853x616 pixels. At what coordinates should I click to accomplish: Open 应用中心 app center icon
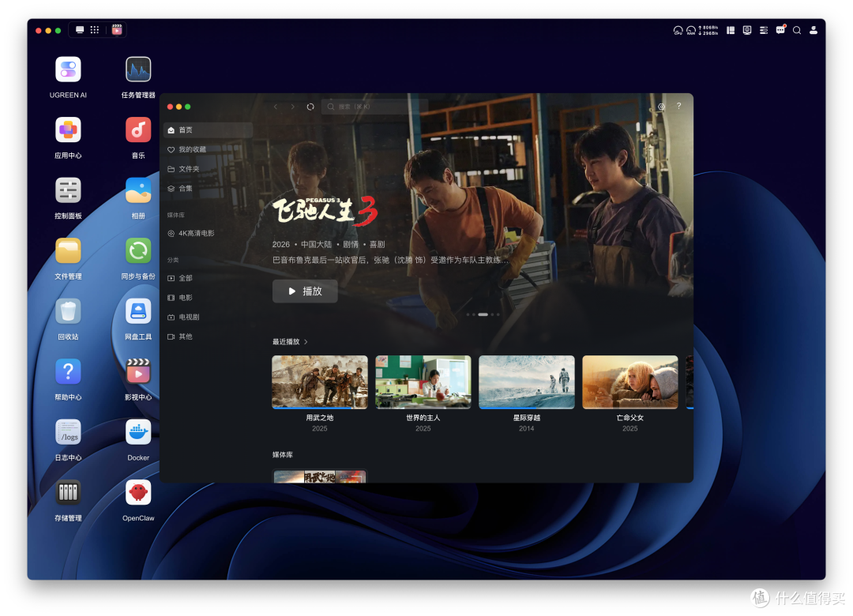click(68, 130)
